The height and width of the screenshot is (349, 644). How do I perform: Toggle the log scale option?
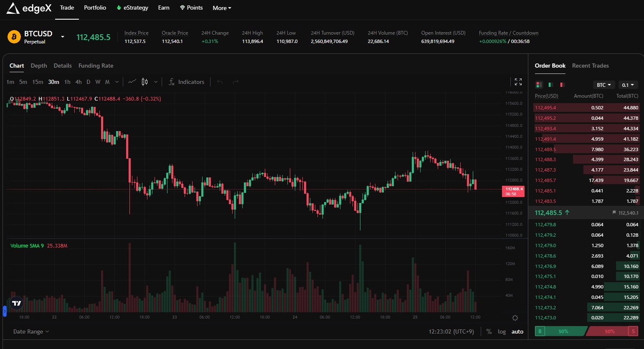click(502, 331)
